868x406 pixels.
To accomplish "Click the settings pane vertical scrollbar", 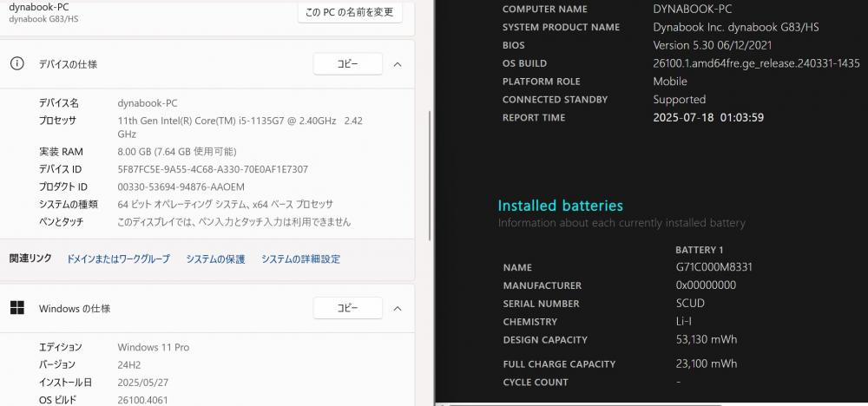I will 430,174.
